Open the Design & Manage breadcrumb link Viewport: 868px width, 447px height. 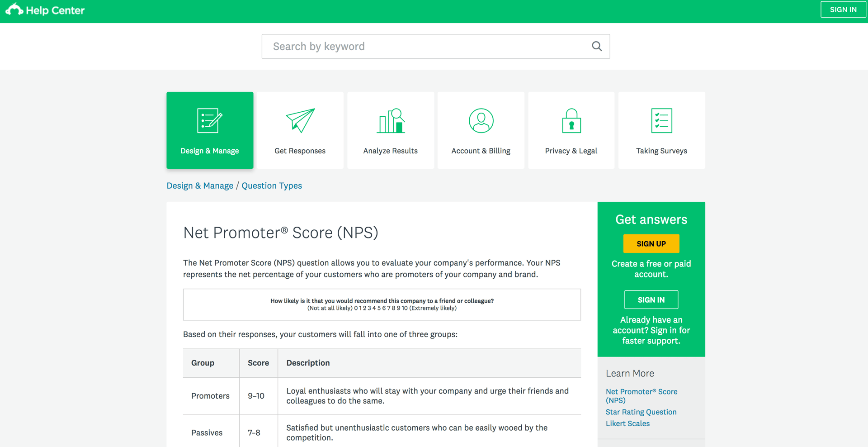pyautogui.click(x=199, y=185)
